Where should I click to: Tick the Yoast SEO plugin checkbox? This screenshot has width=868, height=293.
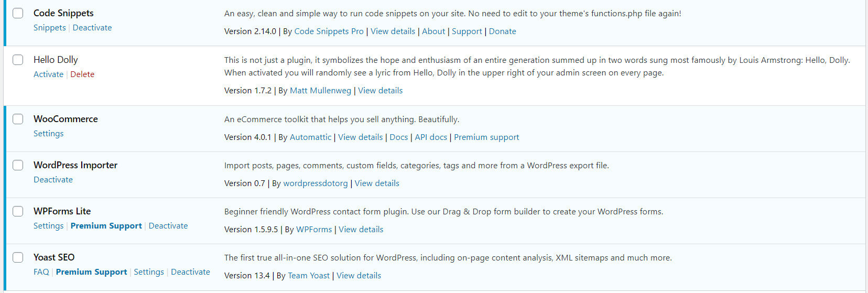[18, 257]
